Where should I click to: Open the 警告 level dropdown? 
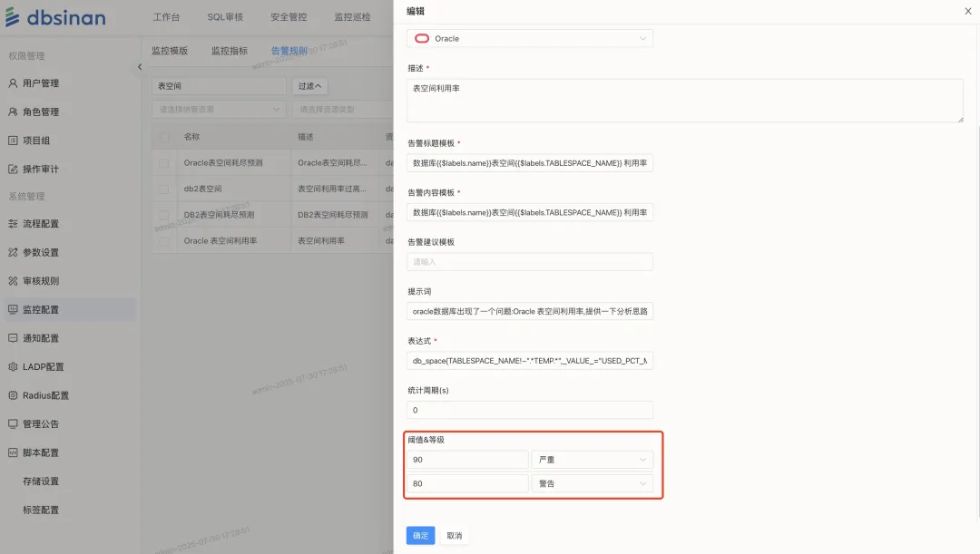pos(592,483)
